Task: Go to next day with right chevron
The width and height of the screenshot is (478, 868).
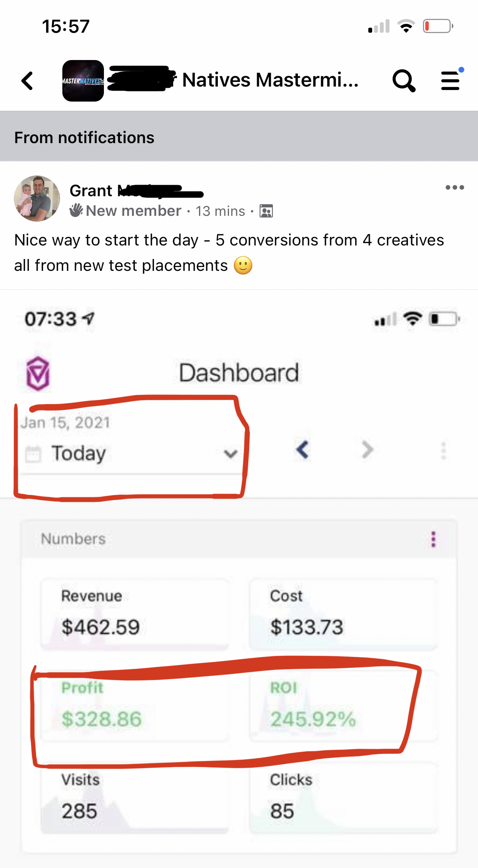Action: [368, 450]
